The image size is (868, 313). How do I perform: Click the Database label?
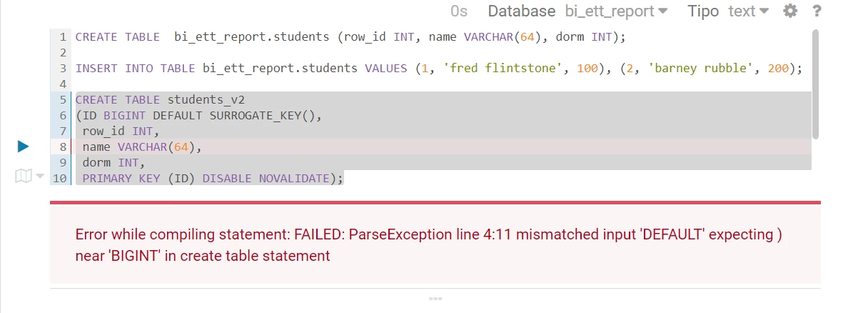tap(521, 11)
